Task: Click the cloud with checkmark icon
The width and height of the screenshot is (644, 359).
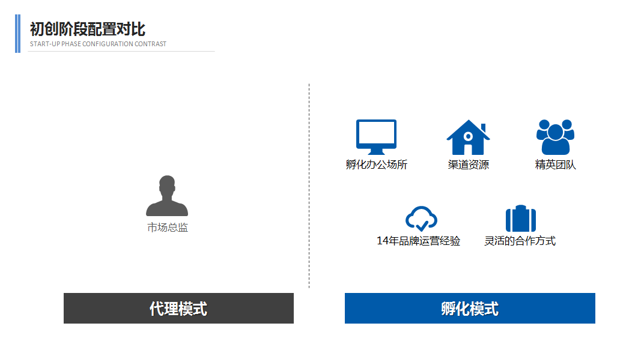Action: tap(421, 219)
